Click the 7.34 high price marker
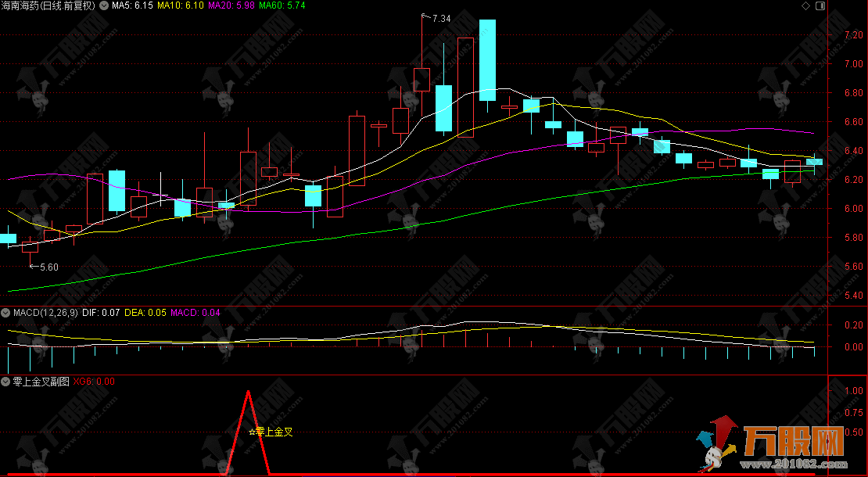Screen dimensions: 868x477 pyautogui.click(x=440, y=18)
